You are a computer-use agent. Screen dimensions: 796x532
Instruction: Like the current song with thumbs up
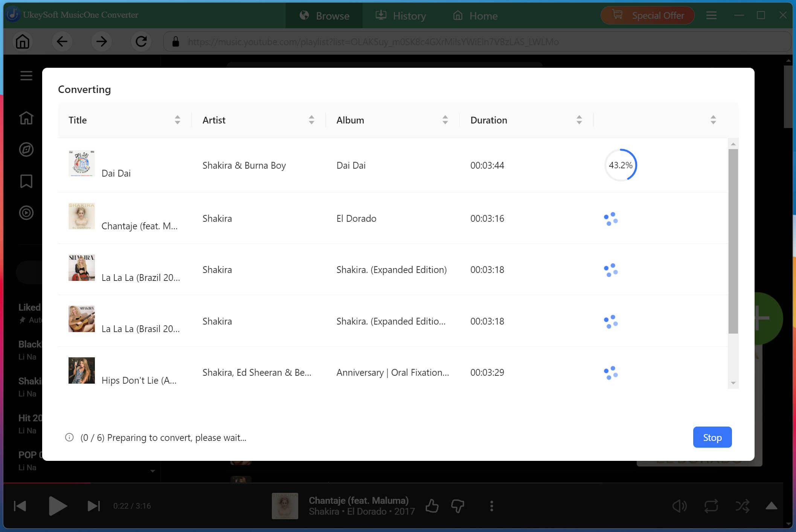[432, 506]
